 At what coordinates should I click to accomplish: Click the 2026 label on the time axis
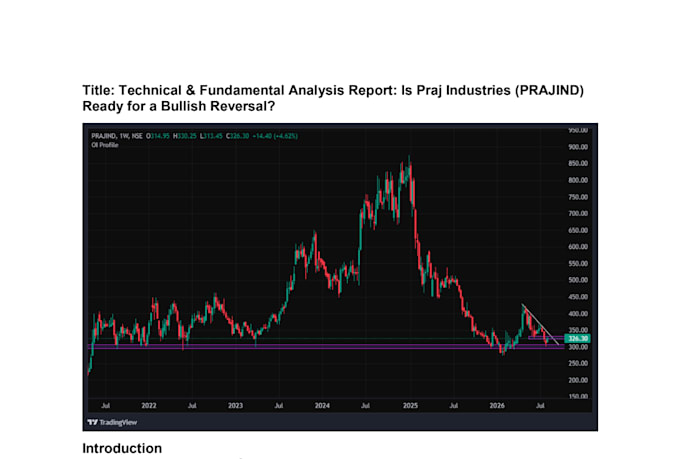tap(497, 406)
